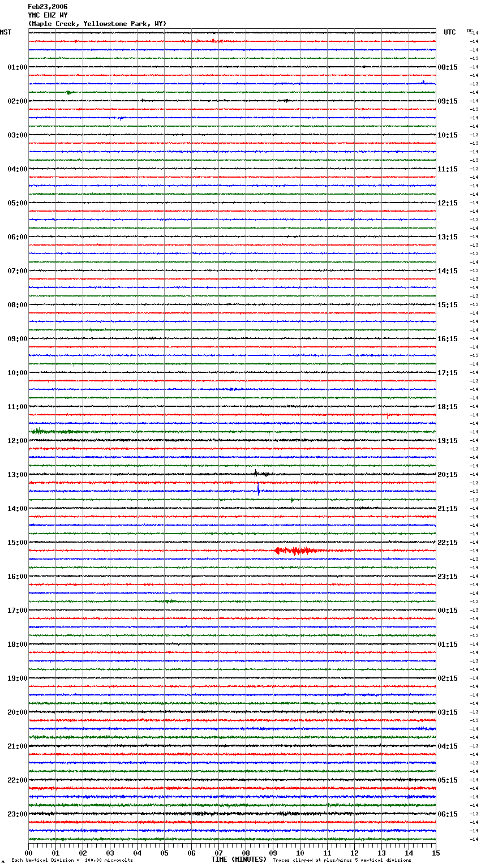Click the 00 minute axis tick label

(28, 853)
